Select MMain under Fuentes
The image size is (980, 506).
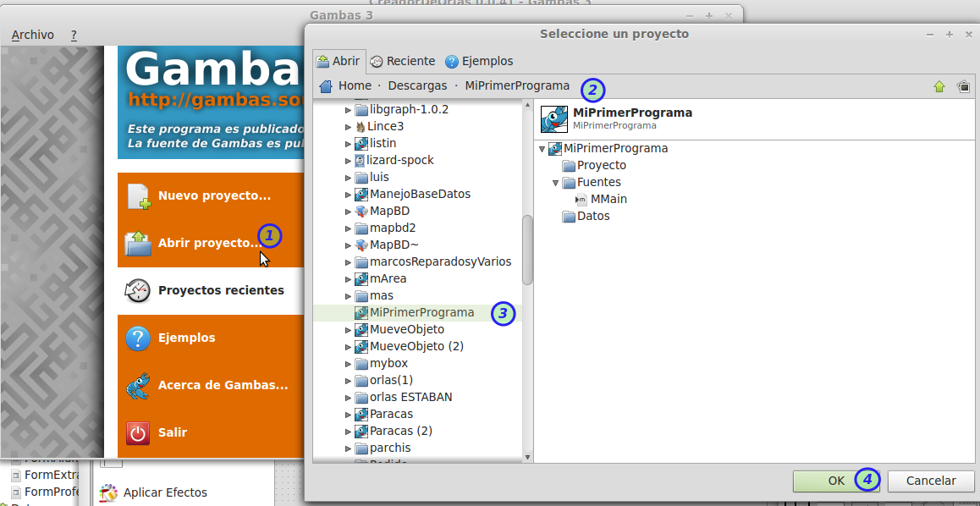[607, 199]
